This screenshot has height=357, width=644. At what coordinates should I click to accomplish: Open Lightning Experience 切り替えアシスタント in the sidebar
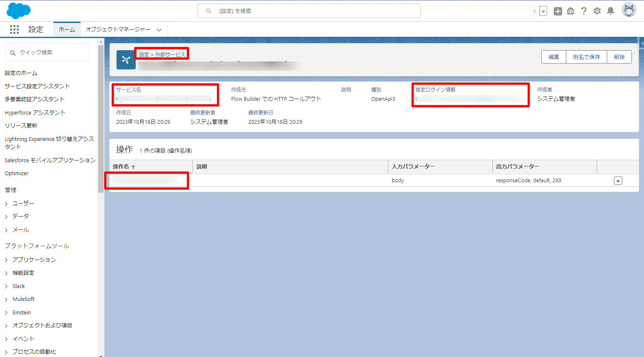49,143
